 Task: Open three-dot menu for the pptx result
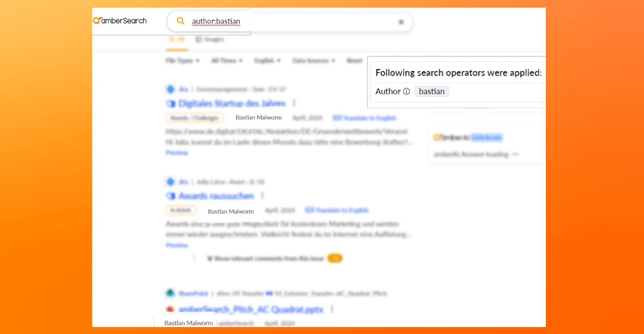point(332,309)
